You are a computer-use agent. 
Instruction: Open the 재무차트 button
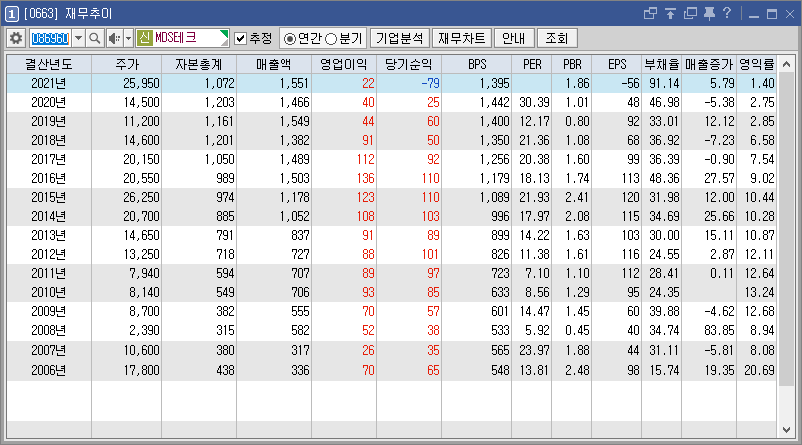click(461, 38)
